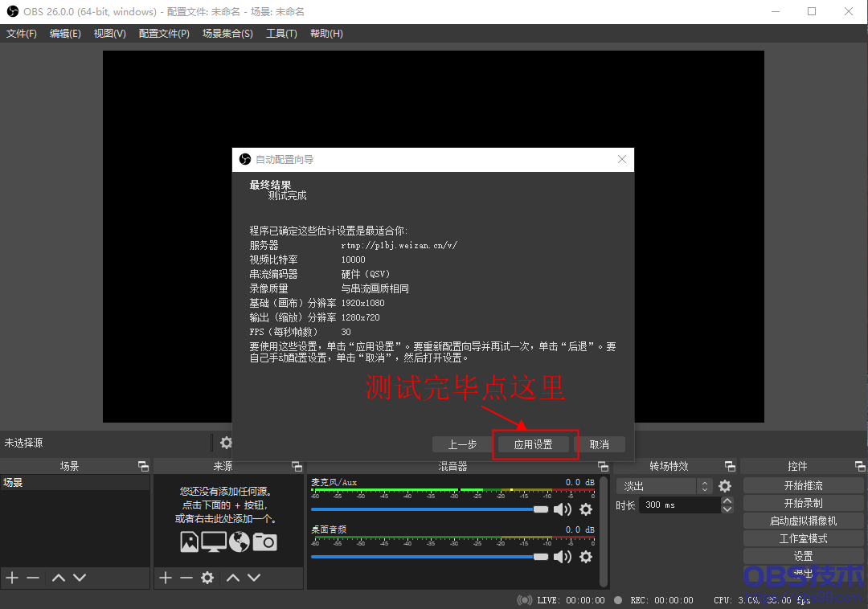This screenshot has height=609, width=868.
Task: Click the 时长 300 ms duration field
Action: click(680, 505)
